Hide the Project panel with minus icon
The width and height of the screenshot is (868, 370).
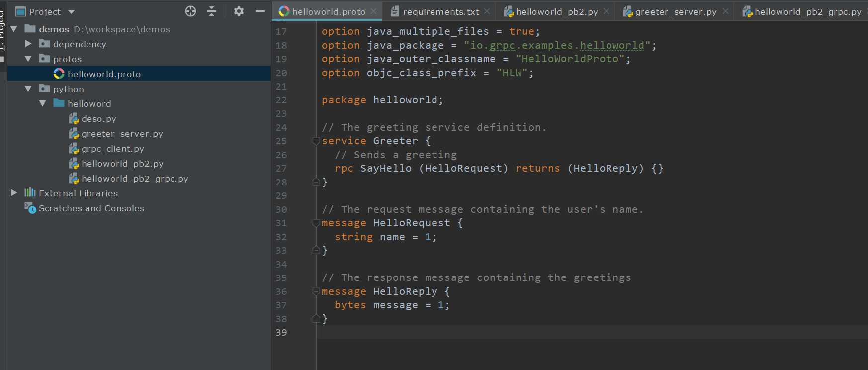click(x=260, y=11)
